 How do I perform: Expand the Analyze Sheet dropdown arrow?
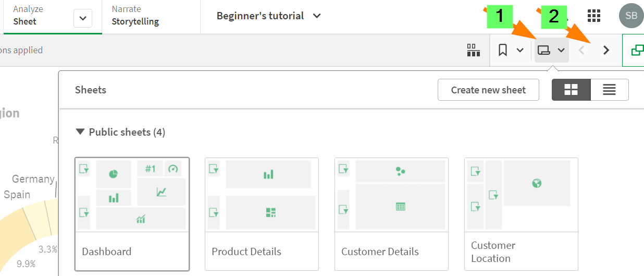83,18
